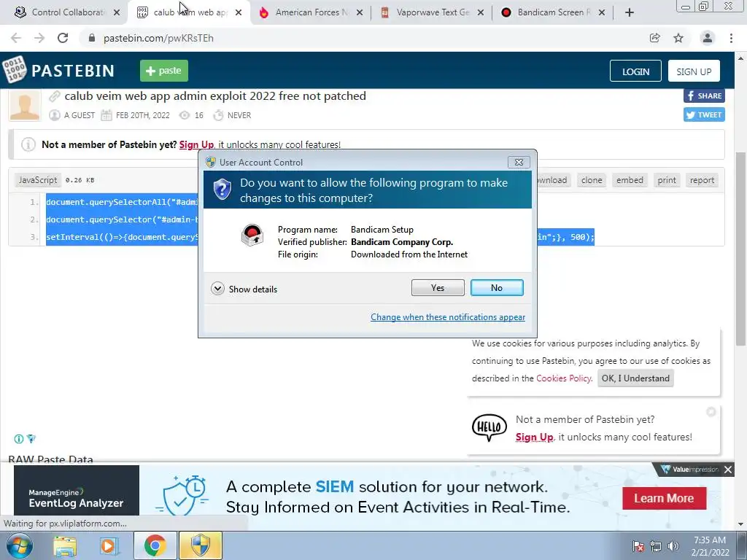Click the JavaScript syntax label

(38, 180)
